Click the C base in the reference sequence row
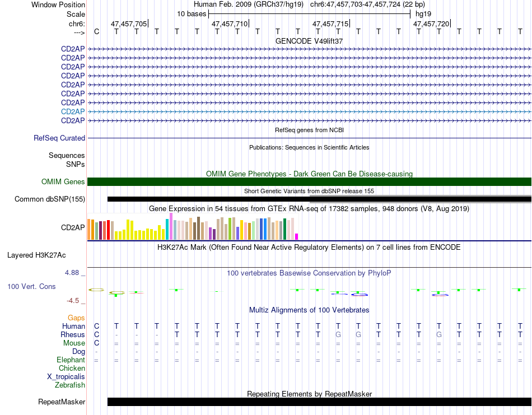The image size is (532, 415). pos(97,31)
